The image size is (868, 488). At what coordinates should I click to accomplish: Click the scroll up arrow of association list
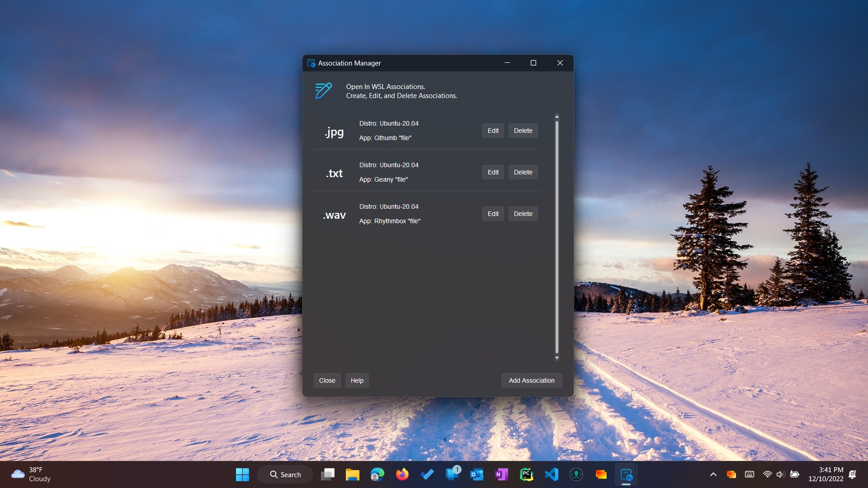557,117
